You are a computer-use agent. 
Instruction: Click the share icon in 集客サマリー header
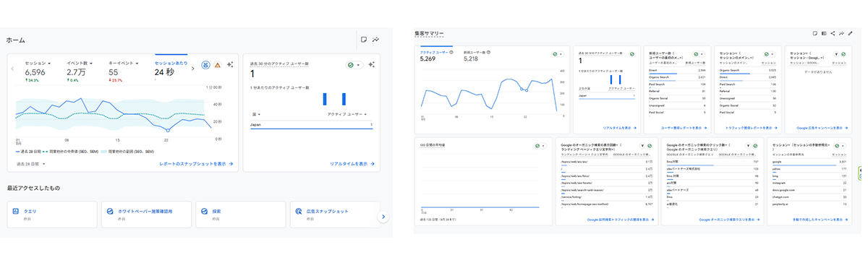coord(833,32)
